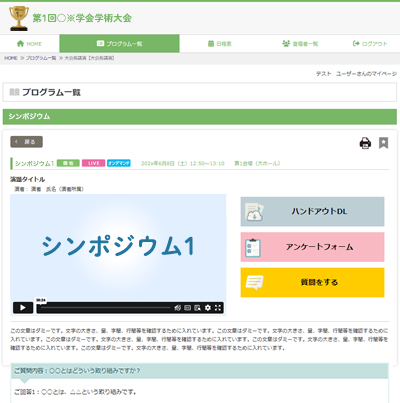
Task: Click the ご質問内容 question header
Action: click(x=200, y=371)
